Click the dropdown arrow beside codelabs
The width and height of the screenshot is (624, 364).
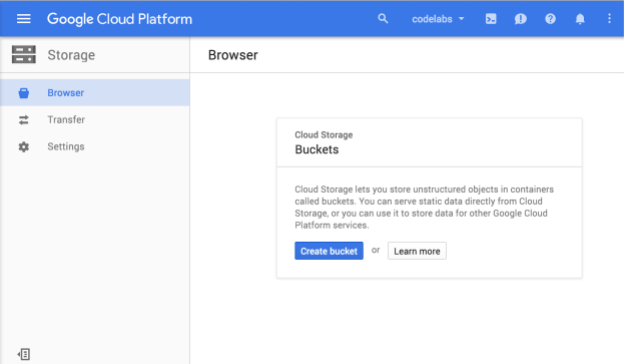461,19
